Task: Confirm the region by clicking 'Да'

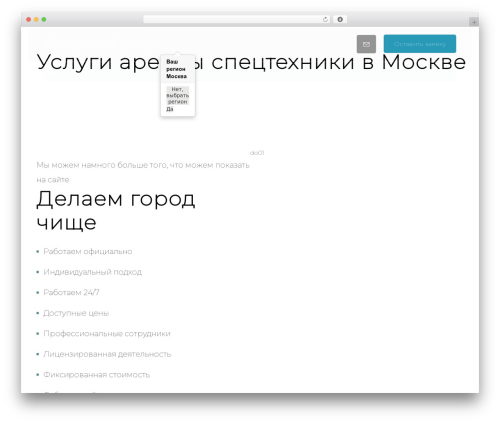Action: 170,109
